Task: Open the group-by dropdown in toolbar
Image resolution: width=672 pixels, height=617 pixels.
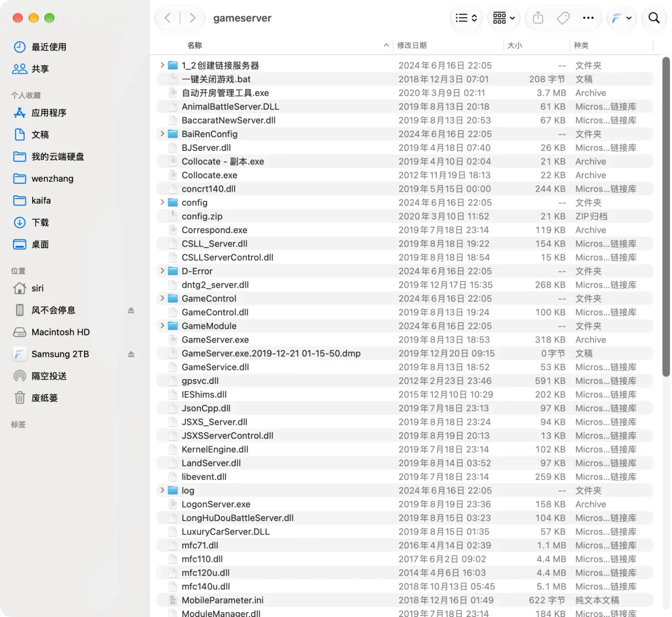Action: click(x=504, y=18)
